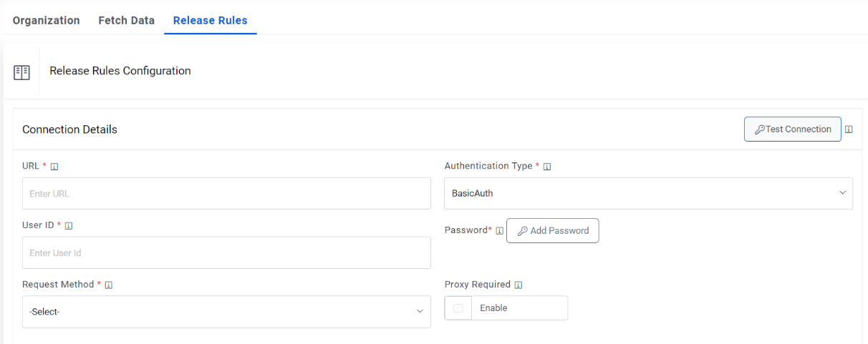Screen dimensions: 868x344
Task: Click into the Enter User Id field
Action: click(226, 252)
